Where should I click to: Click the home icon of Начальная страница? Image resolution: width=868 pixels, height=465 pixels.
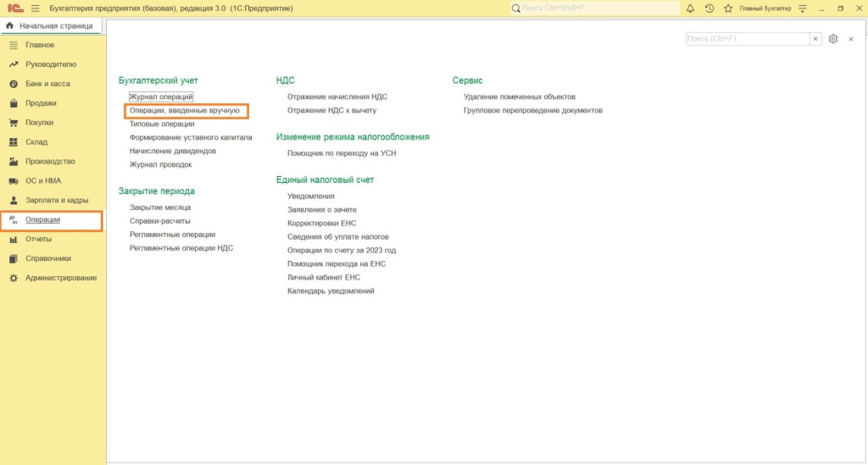pyautogui.click(x=9, y=25)
